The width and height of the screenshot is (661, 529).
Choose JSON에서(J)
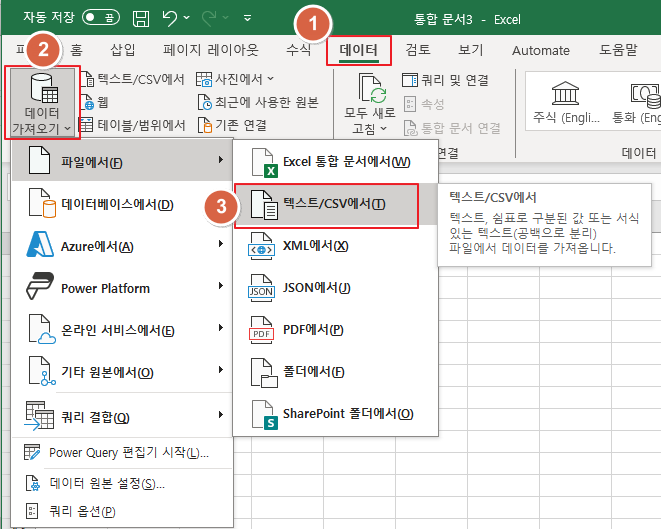(336, 287)
